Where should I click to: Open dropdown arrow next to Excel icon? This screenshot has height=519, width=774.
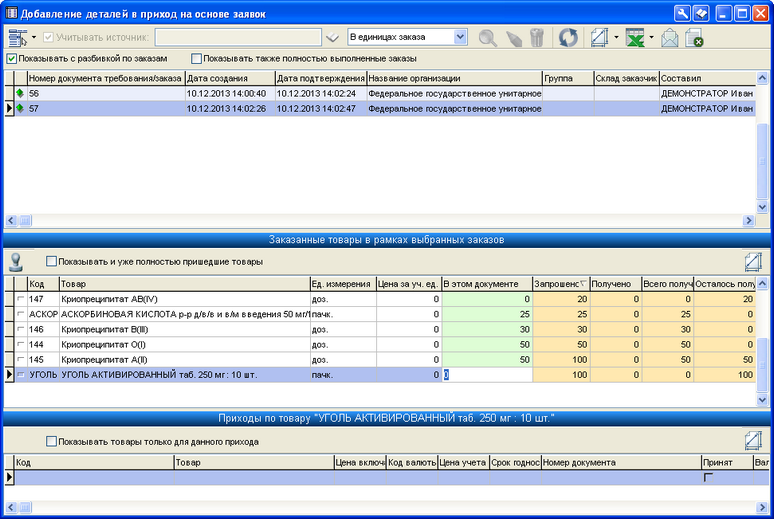(x=652, y=38)
